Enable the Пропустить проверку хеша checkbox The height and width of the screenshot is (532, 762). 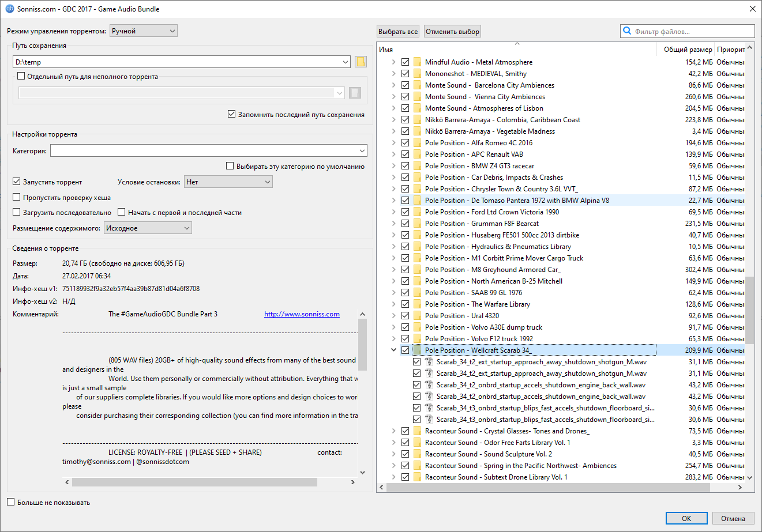(x=17, y=197)
